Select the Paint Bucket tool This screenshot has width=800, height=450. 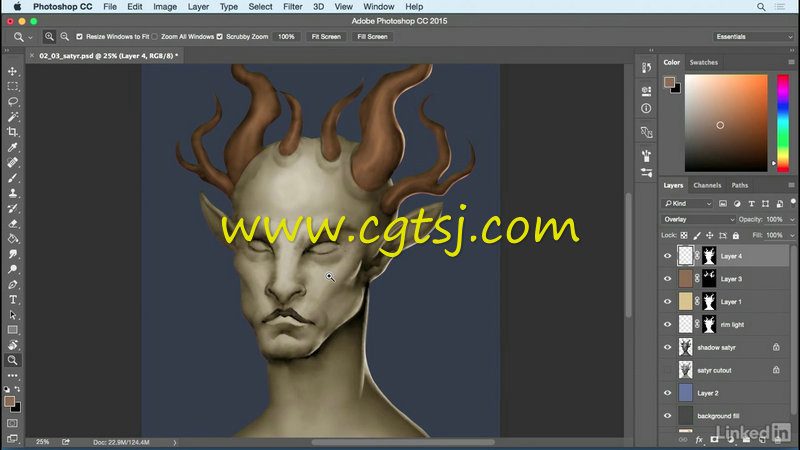tap(13, 239)
